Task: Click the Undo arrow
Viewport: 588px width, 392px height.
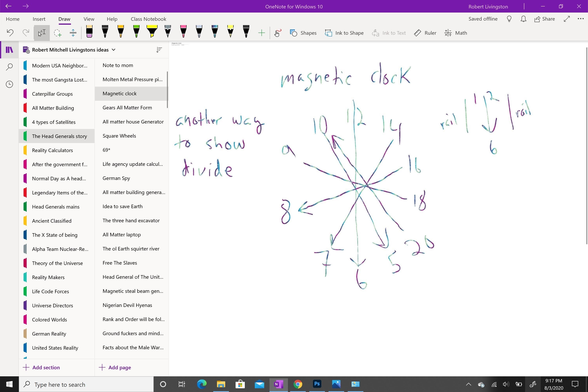Action: point(10,33)
